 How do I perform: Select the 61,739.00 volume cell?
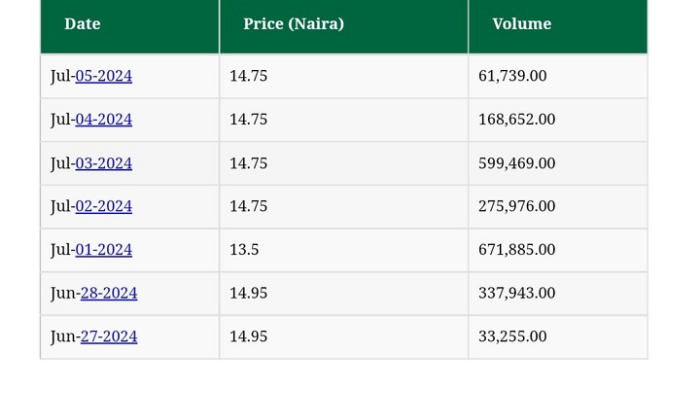pyautogui.click(x=512, y=76)
